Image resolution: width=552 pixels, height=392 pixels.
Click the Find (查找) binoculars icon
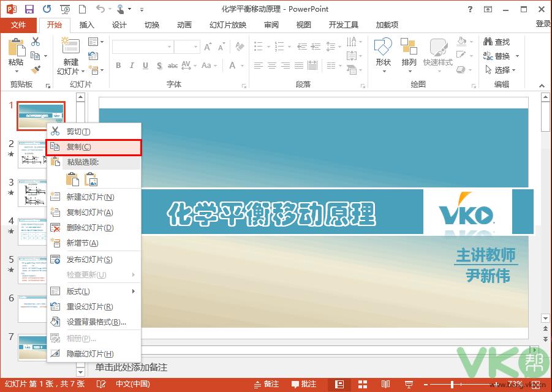488,42
